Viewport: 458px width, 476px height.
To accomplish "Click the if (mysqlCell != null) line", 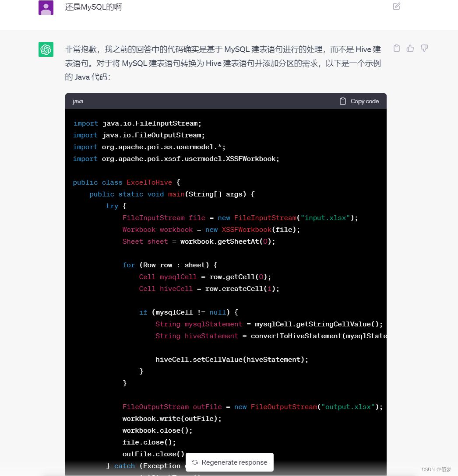I will [x=189, y=313].
